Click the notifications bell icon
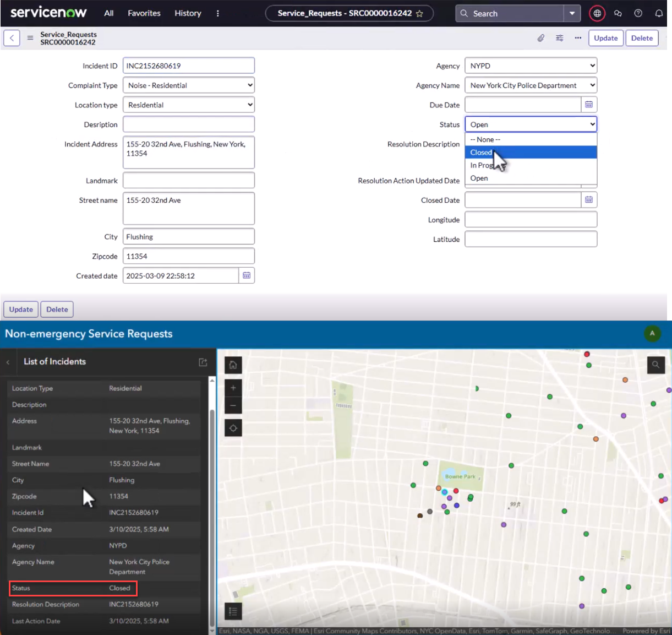 point(659,13)
